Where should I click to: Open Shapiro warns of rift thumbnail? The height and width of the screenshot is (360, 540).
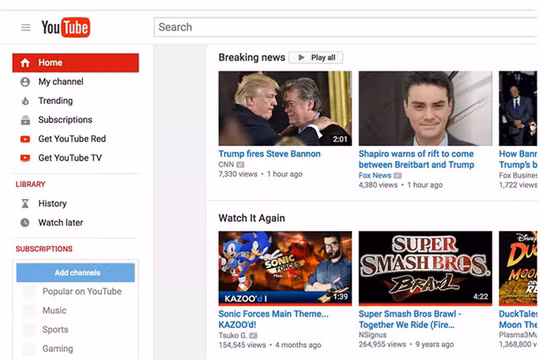(x=425, y=109)
